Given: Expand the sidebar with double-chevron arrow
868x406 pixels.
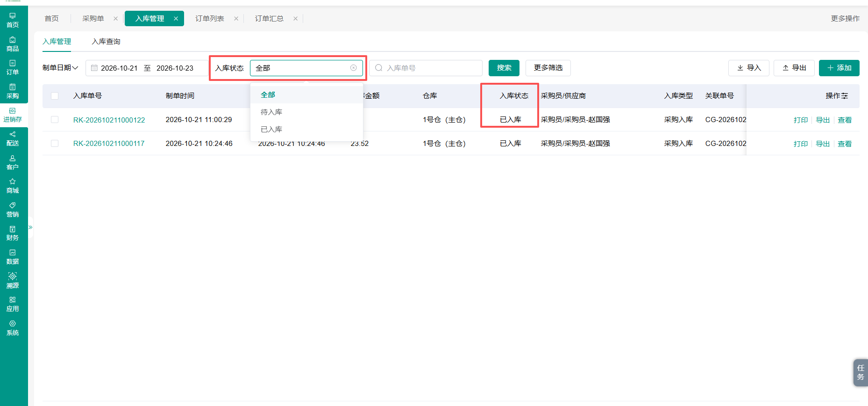Looking at the screenshot, I should pos(30,227).
